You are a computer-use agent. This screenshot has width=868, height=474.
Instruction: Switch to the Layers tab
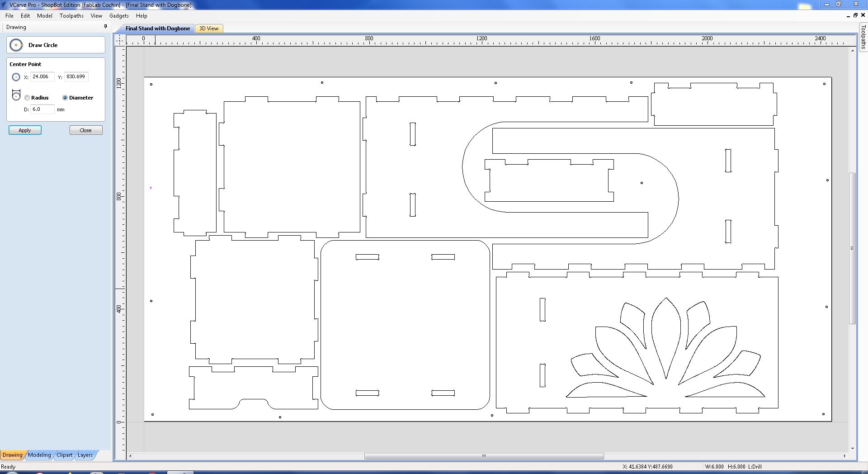[x=85, y=455]
